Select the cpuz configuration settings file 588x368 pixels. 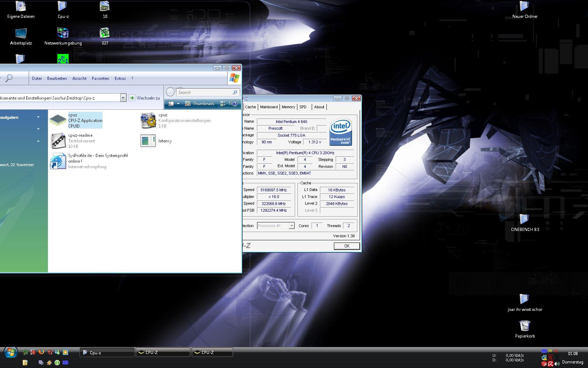coord(148,120)
